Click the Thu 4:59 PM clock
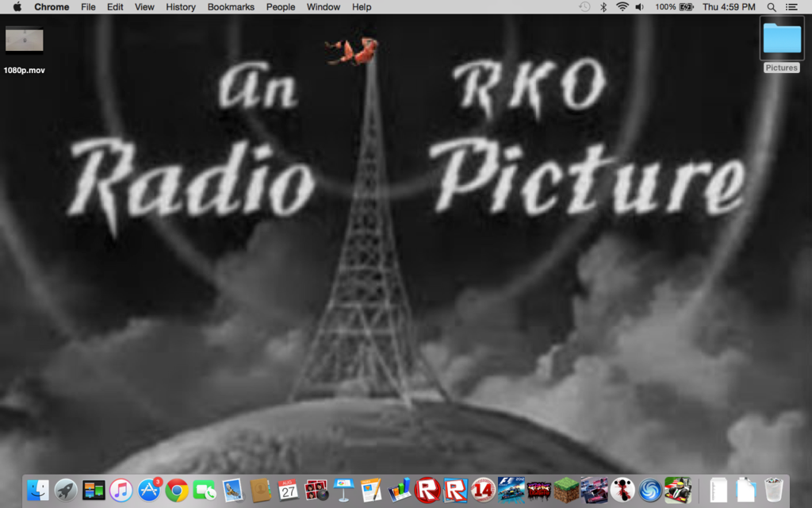The image size is (812, 508). coord(729,6)
